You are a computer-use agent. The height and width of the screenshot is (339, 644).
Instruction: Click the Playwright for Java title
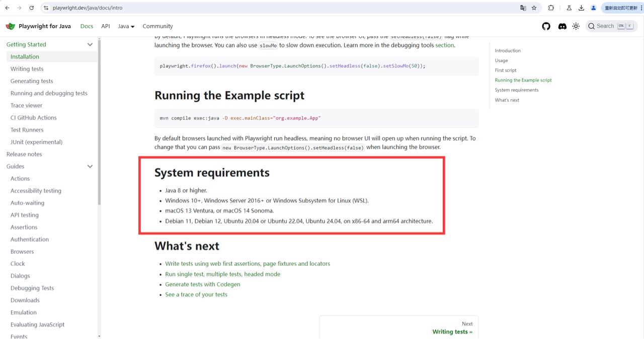pos(45,26)
